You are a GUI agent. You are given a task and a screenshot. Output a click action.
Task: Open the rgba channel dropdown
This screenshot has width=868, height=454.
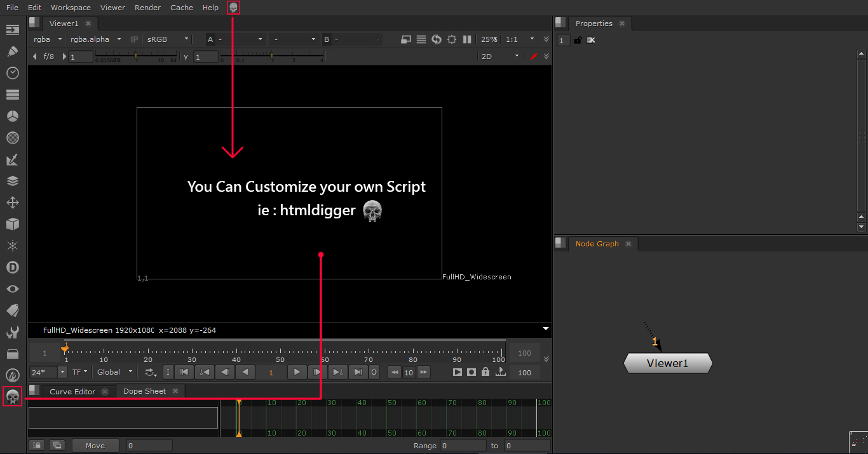[x=48, y=39]
